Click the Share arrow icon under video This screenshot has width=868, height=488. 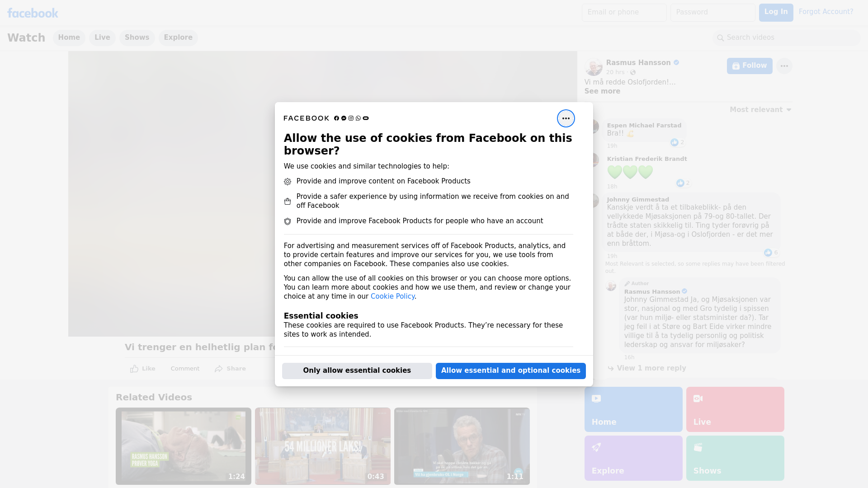pyautogui.click(x=219, y=369)
